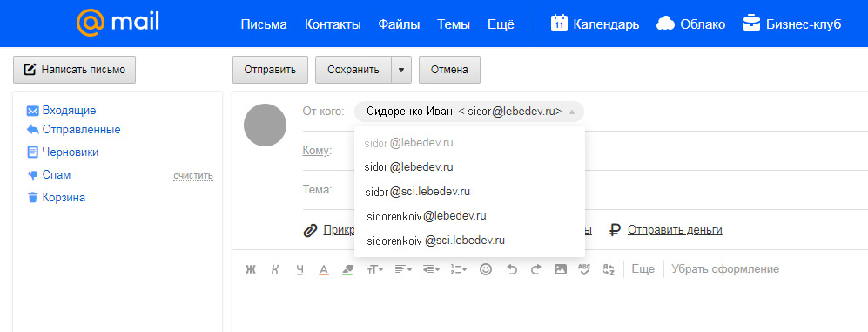Run the spell check tool
The image size is (868, 332).
584,269
